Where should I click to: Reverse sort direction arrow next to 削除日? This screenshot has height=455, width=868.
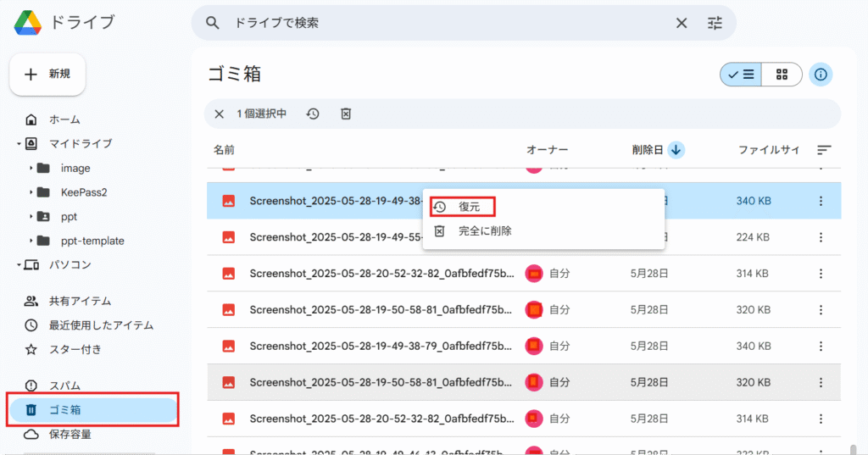[x=676, y=150]
